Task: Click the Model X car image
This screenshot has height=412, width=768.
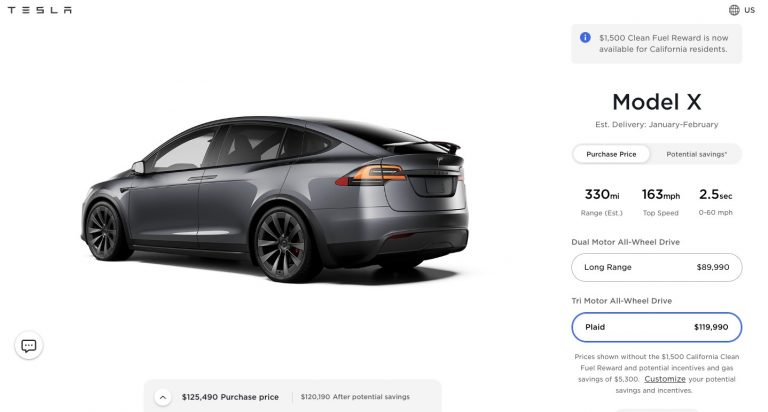Action: coord(274,198)
